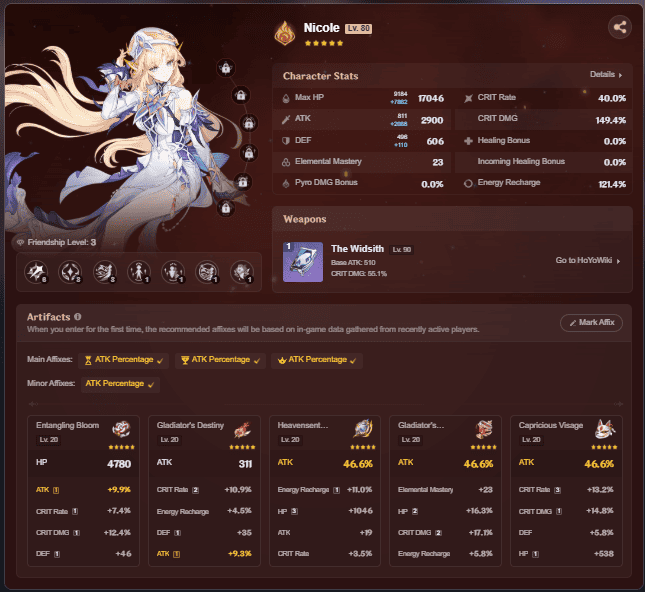Click Gladiator's goblet Elemental Mastery +23 substat
This screenshot has width=645, height=592.
[445, 490]
